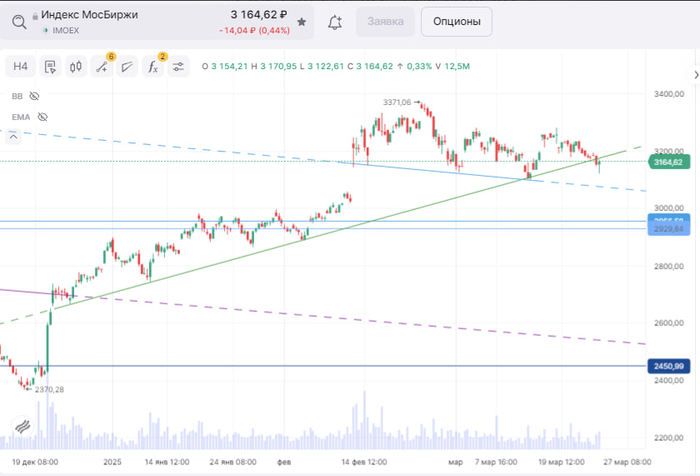The height and width of the screenshot is (476, 700).
Task: Open the fx indicators menu
Action: pos(153,67)
